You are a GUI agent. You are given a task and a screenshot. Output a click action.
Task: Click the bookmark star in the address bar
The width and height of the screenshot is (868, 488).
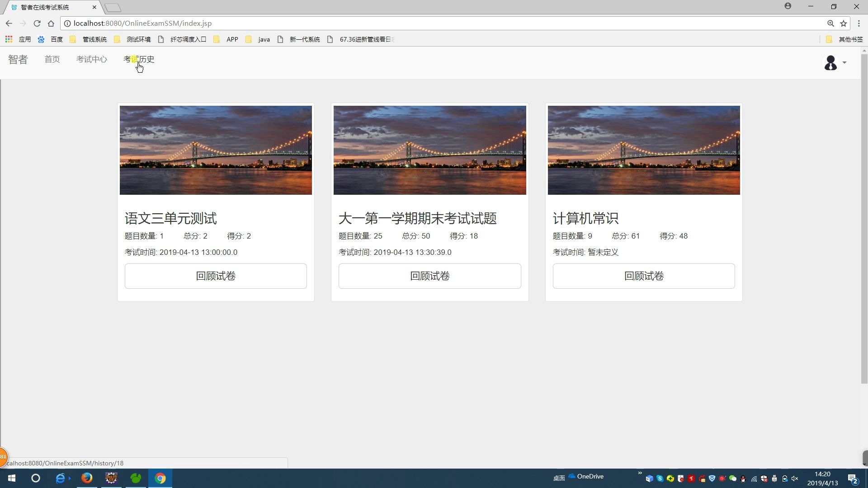(844, 23)
